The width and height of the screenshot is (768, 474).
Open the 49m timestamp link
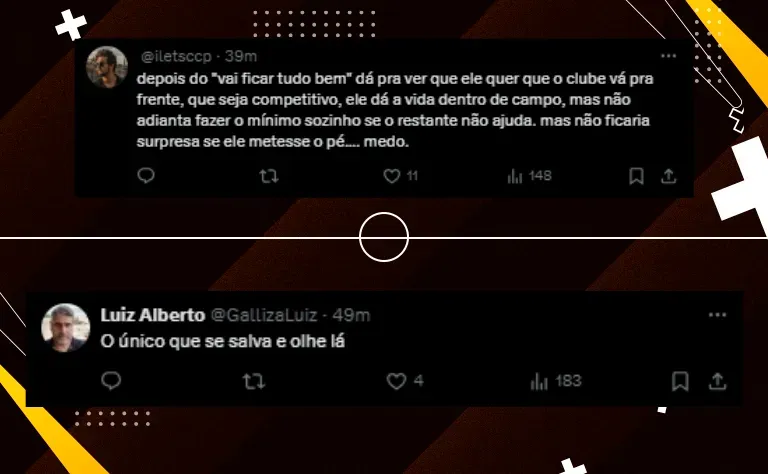click(351, 315)
